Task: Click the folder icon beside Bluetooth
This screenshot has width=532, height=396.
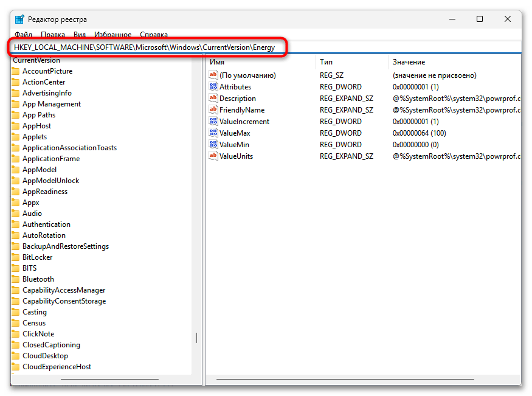Action: tap(15, 279)
